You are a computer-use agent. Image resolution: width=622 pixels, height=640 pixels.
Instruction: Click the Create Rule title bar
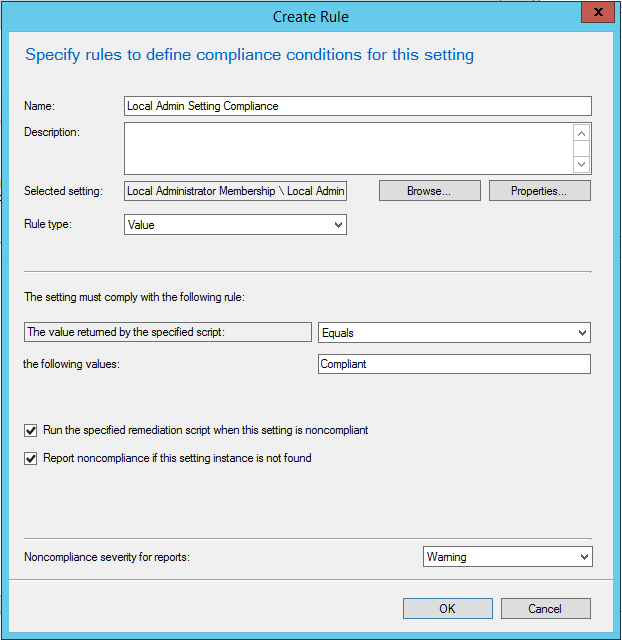coord(310,15)
